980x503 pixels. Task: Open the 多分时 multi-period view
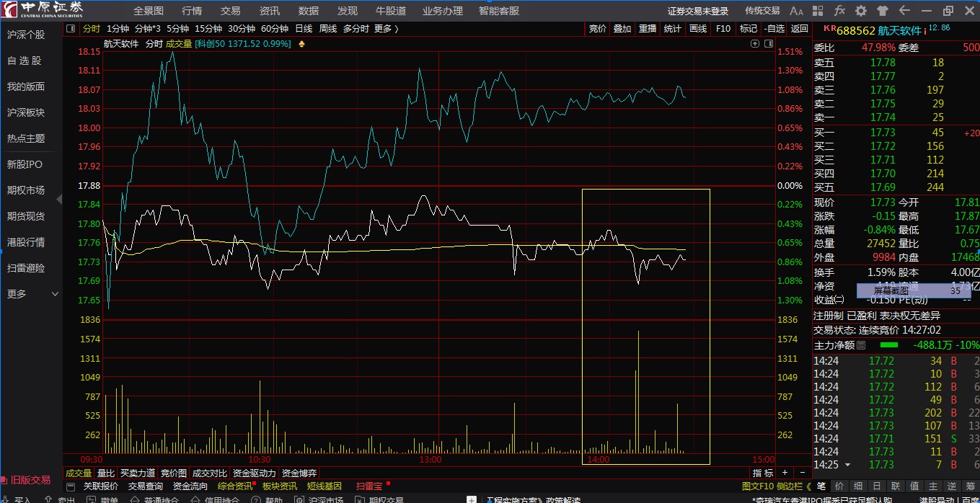click(x=356, y=29)
